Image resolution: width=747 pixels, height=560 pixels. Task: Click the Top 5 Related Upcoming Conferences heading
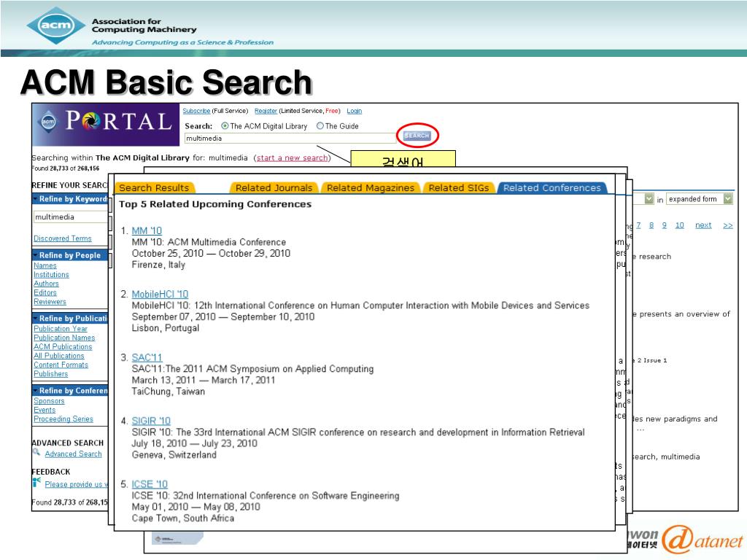[215, 204]
